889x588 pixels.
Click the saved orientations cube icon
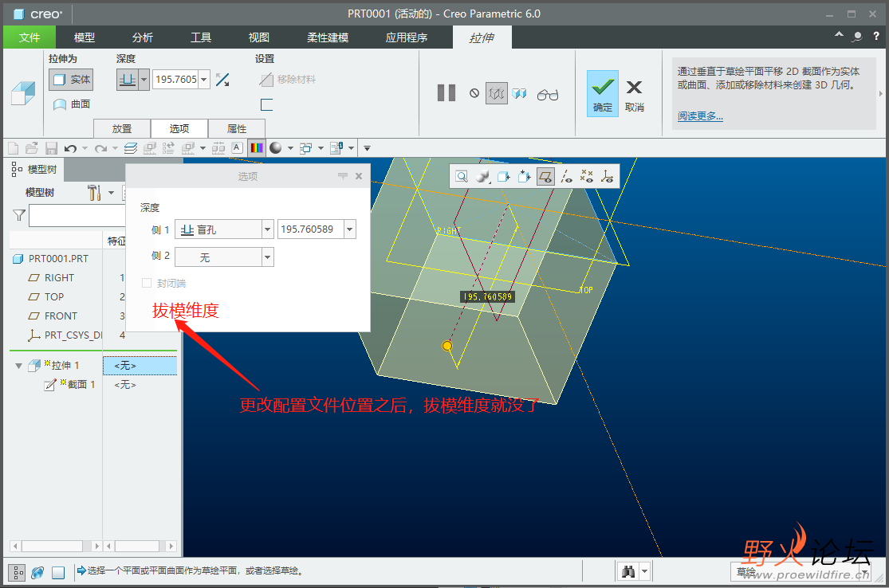[x=503, y=177]
